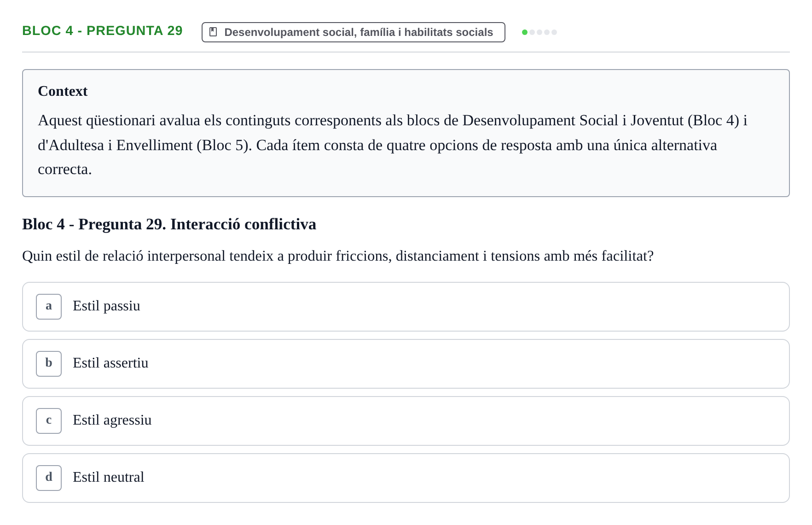Click the Context heading
Image resolution: width=812 pixels, height=525 pixels.
coord(63,91)
